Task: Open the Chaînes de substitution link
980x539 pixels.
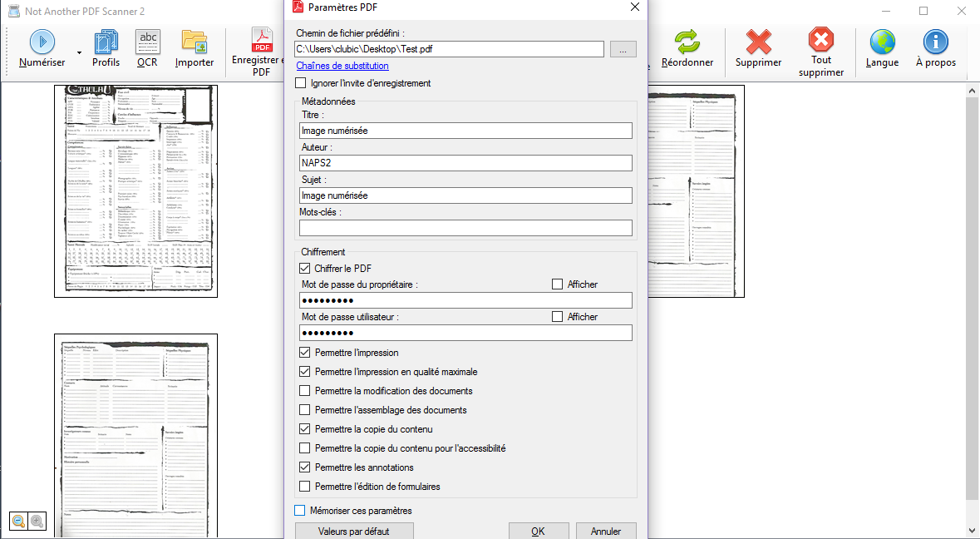Action: [341, 66]
